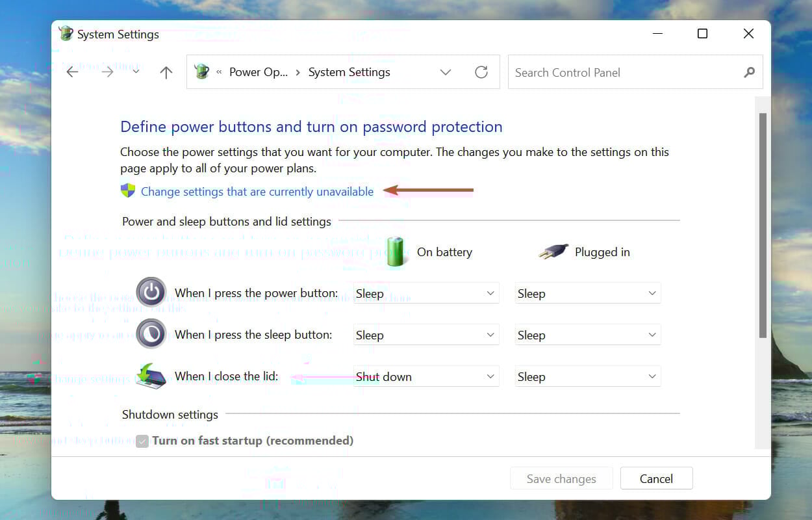Click the Power Options icon in address bar
This screenshot has height=520, width=812.
point(202,71)
